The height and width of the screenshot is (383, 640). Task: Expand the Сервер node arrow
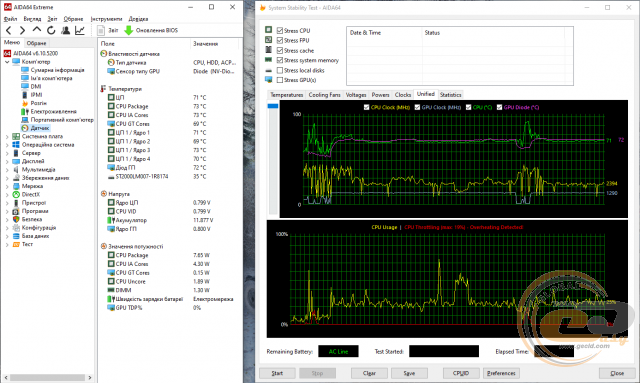[7, 153]
